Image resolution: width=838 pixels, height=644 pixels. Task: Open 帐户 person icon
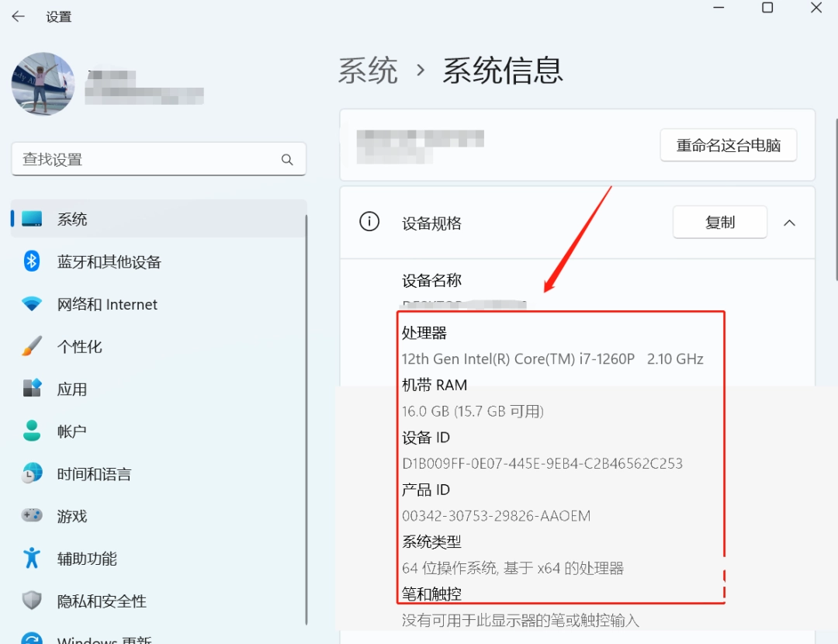pos(32,430)
